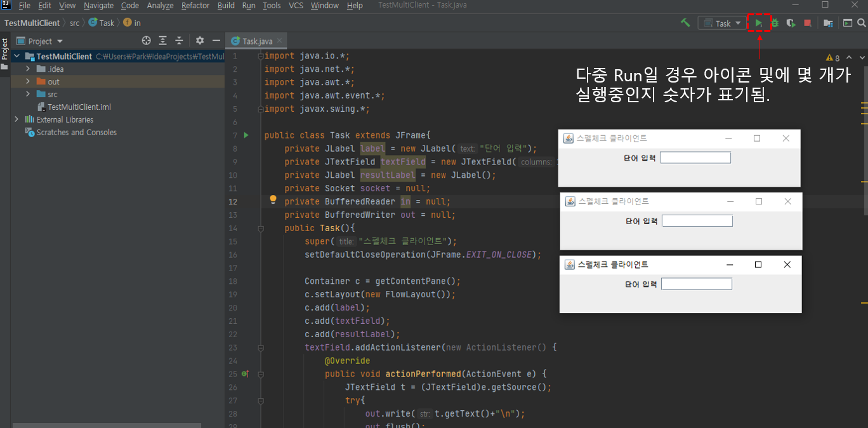The image size is (868, 428).
Task: Click the 'resultLabel' field name on line 10
Action: 388,175
